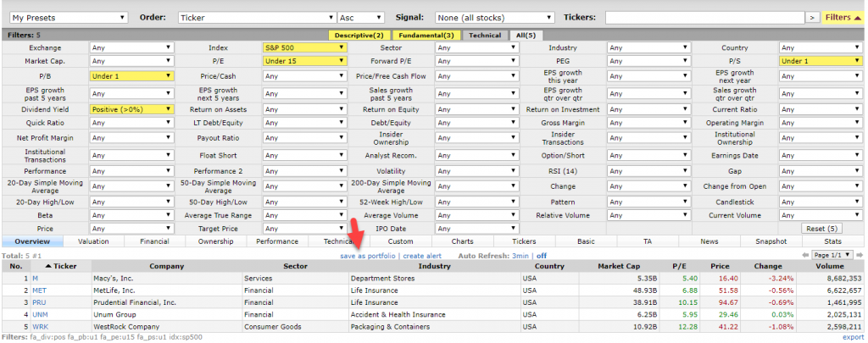Sort table by Market Cap column header
Viewport: 868px width, 343px height.
(x=619, y=266)
